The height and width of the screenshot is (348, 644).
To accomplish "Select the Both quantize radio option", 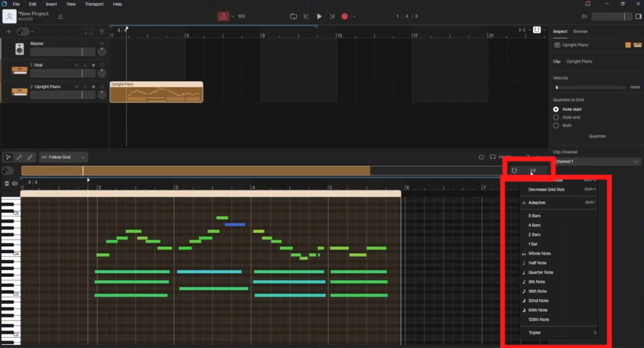I will pyautogui.click(x=556, y=126).
